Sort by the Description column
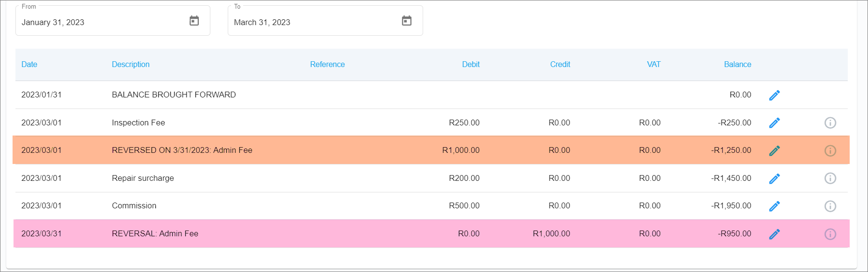This screenshot has height=272, width=868. [131, 65]
